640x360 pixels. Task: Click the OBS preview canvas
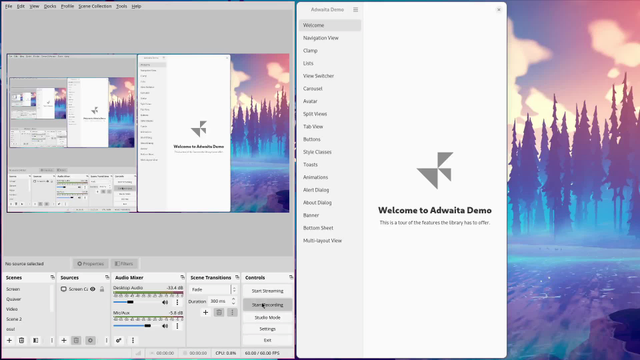coord(148,133)
